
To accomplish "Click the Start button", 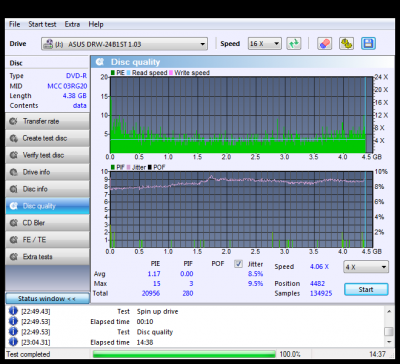I will (366, 289).
